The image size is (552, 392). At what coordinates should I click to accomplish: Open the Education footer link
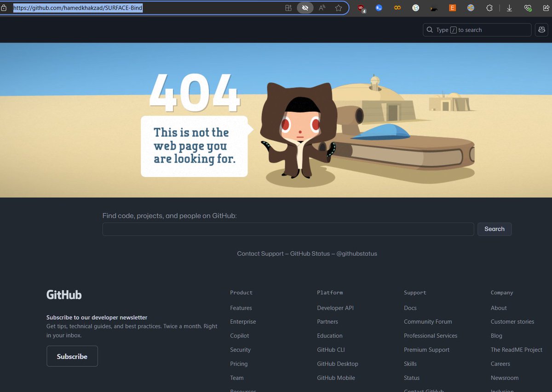[330, 336]
